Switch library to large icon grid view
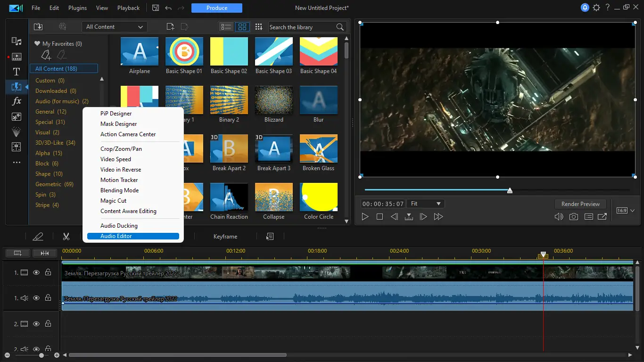 (241, 27)
